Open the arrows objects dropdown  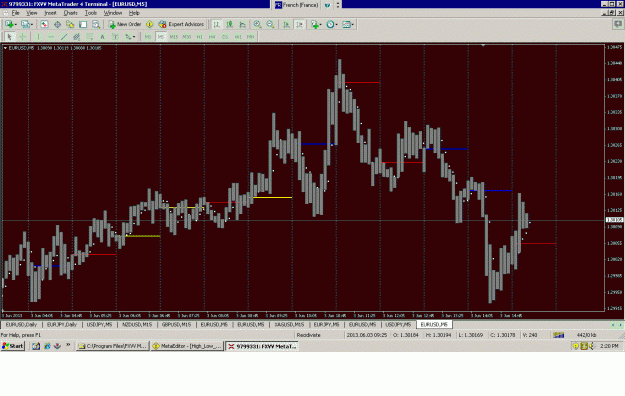tap(130, 37)
